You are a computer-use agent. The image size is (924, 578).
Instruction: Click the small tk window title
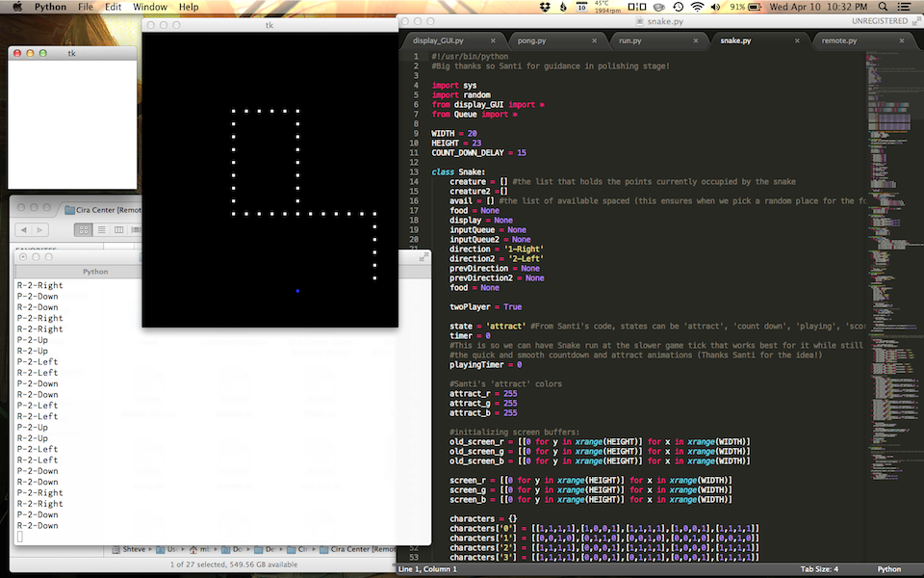(72, 53)
